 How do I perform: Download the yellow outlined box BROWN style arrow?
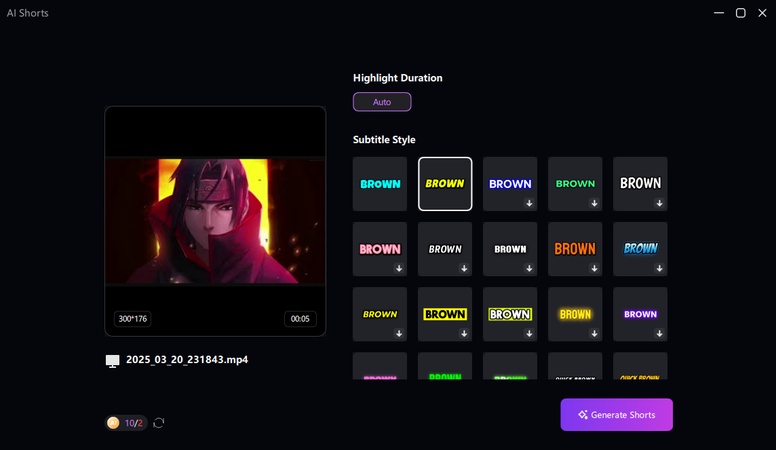pos(529,334)
